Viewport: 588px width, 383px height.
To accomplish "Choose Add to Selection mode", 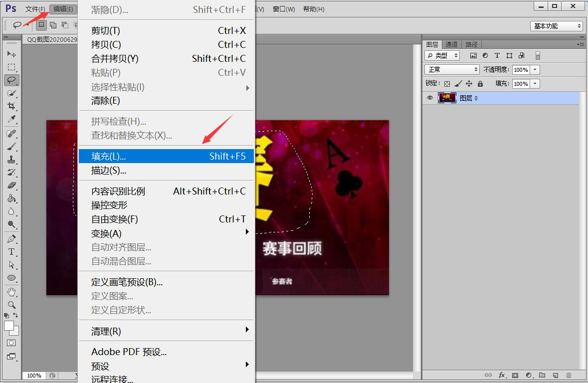I will tap(53, 25).
